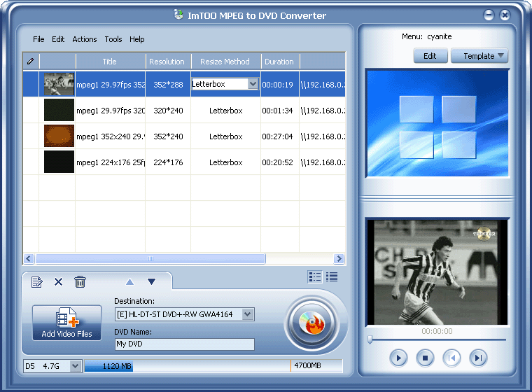Click the Edit menu button for cyanite
This screenshot has height=392, width=532.
coord(430,56)
